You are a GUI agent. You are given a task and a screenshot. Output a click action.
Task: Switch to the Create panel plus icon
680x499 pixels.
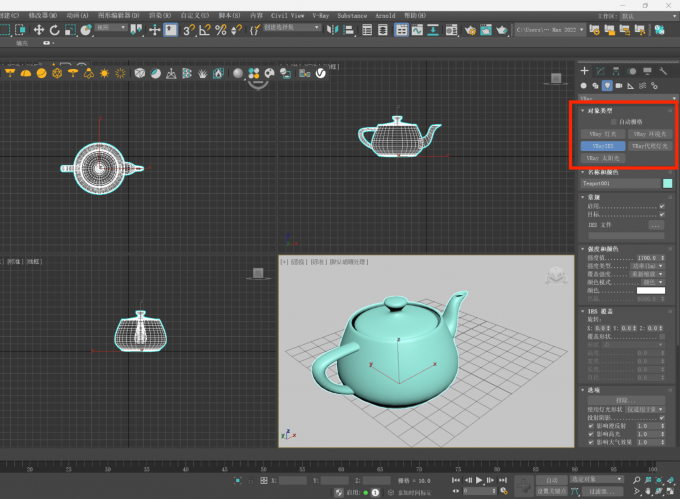[x=585, y=71]
